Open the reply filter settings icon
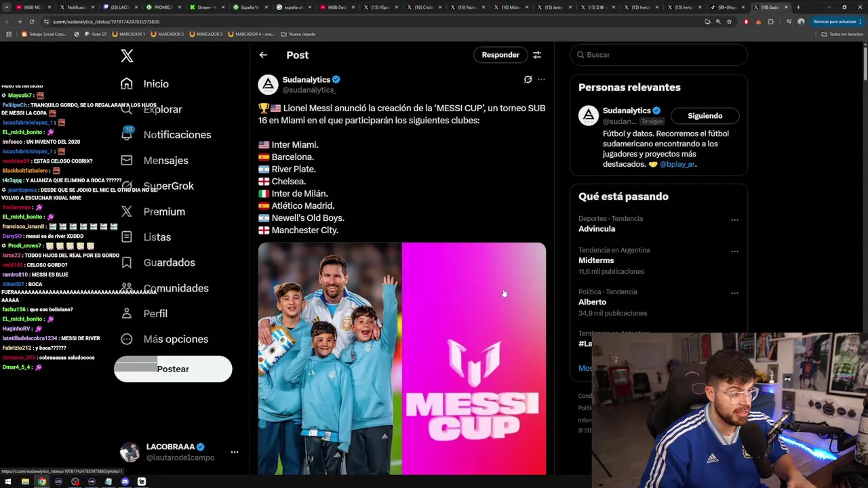Image resolution: width=868 pixels, height=488 pixels. click(x=536, y=55)
